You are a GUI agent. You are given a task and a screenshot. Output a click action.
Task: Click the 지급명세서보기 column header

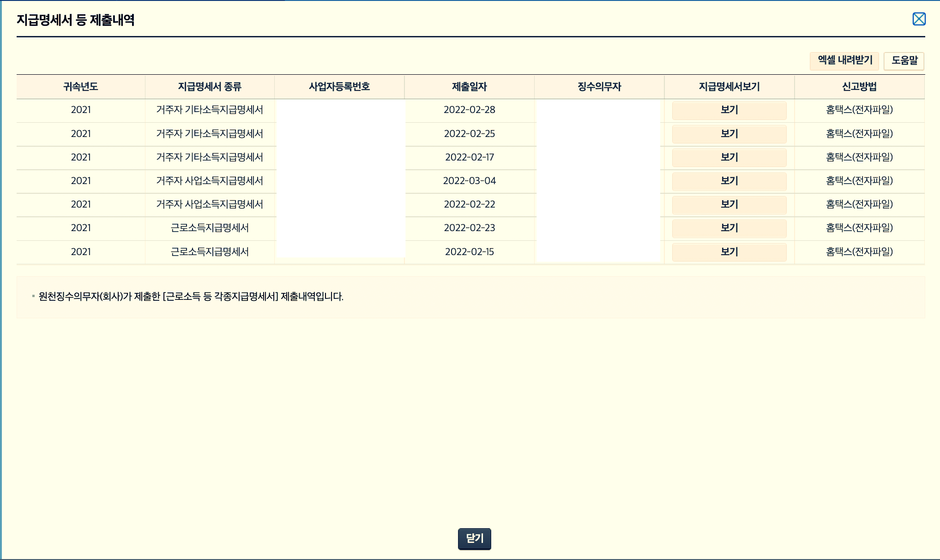coord(729,87)
